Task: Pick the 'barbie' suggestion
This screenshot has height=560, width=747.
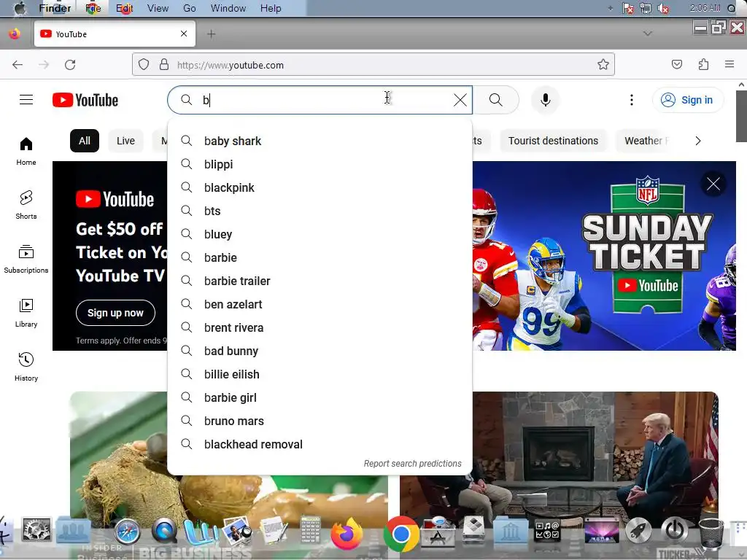Action: point(320,257)
